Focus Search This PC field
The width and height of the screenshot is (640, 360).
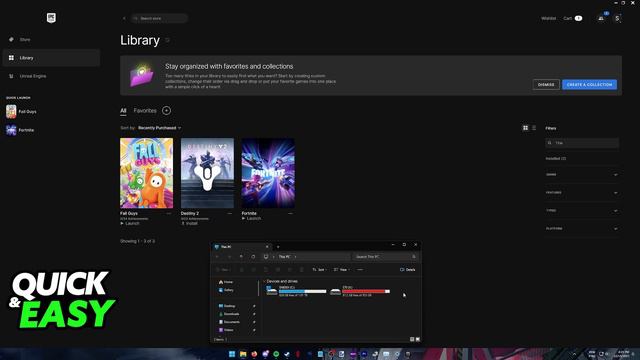pyautogui.click(x=385, y=257)
